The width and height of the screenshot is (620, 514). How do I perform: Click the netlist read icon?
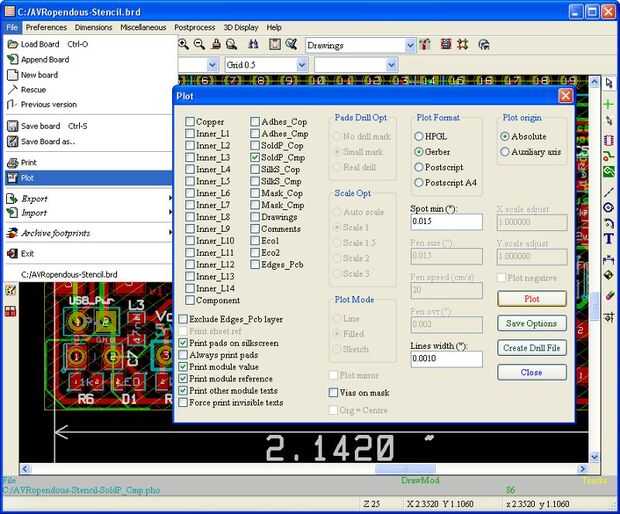(274, 44)
